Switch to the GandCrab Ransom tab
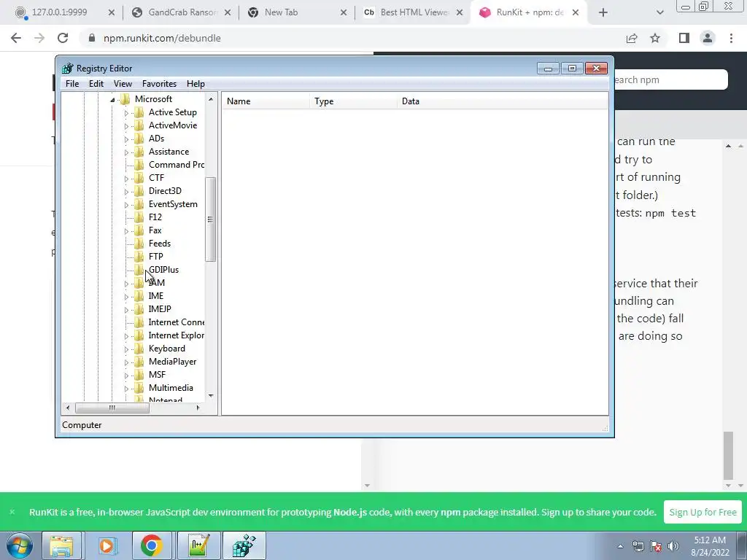Image resolution: width=747 pixels, height=560 pixels. 182,12
